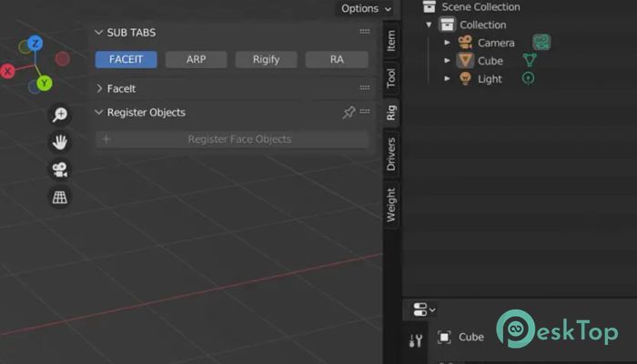The width and height of the screenshot is (637, 364).
Task: Switch to the Weight sidebar tab
Action: coord(391,205)
